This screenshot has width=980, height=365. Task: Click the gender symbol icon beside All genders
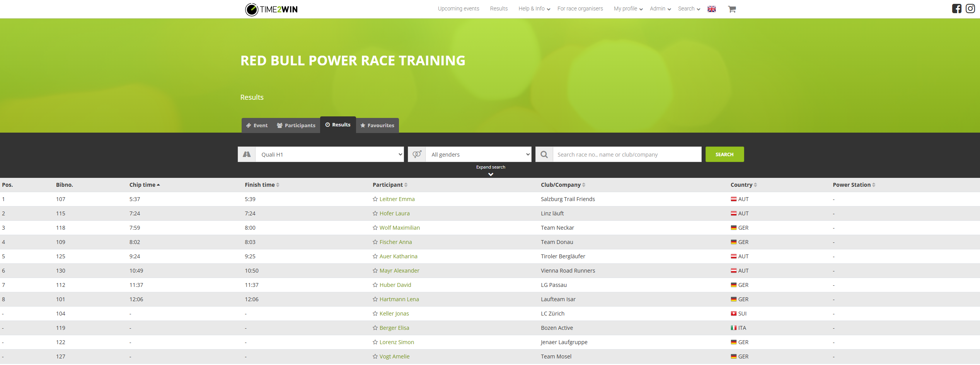tap(417, 154)
